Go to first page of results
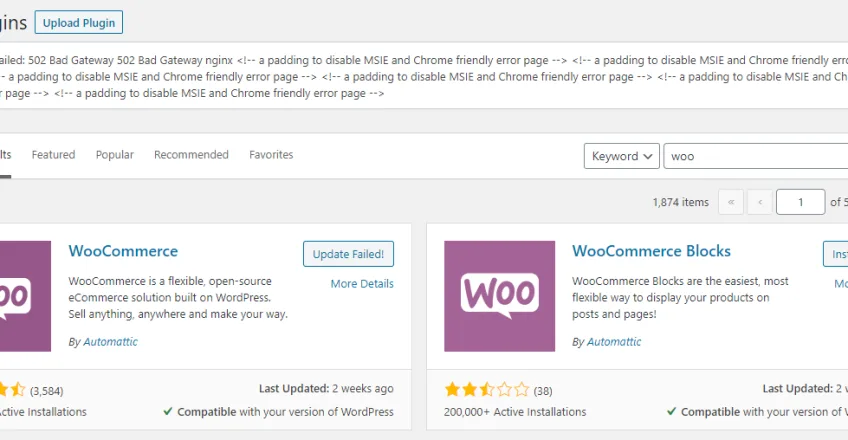848x440 pixels. [731, 202]
